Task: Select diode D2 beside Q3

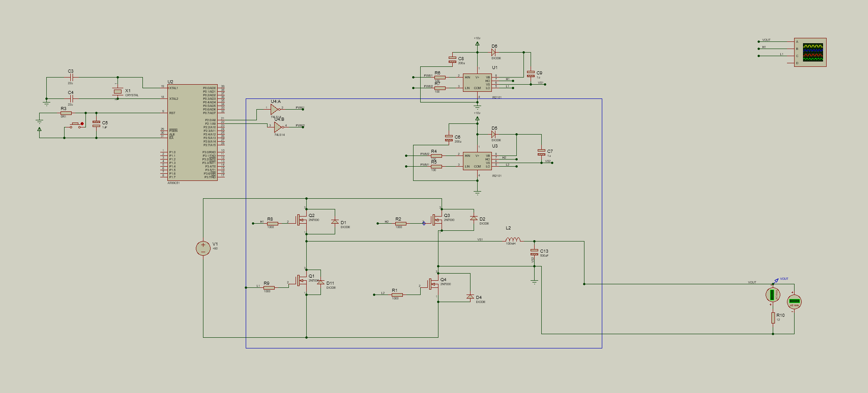Action: tap(474, 218)
